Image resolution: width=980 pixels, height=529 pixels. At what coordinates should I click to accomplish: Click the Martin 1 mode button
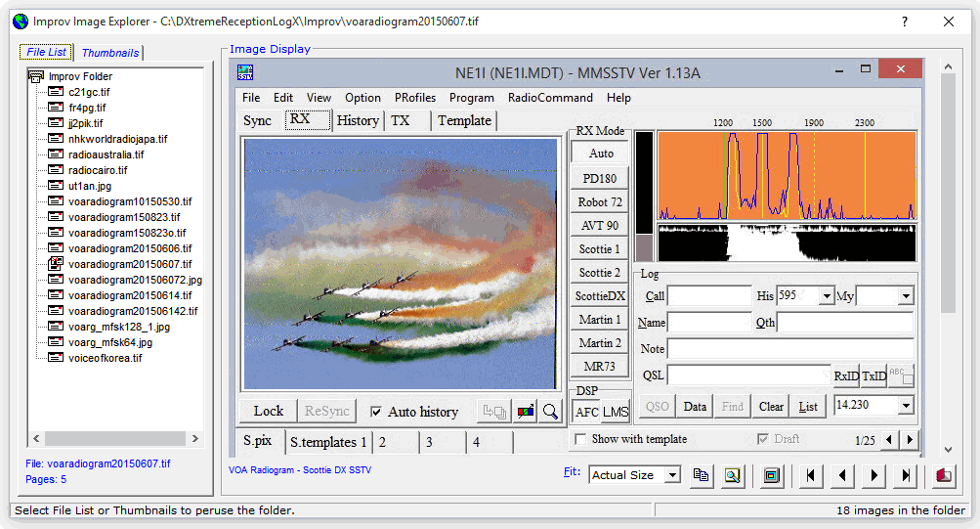[600, 320]
